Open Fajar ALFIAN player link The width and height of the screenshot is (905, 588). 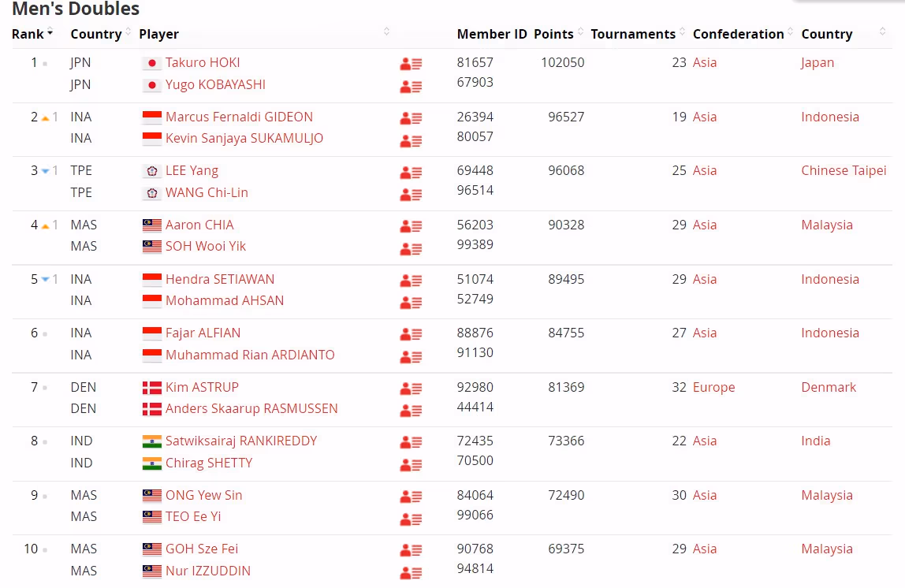pos(203,333)
